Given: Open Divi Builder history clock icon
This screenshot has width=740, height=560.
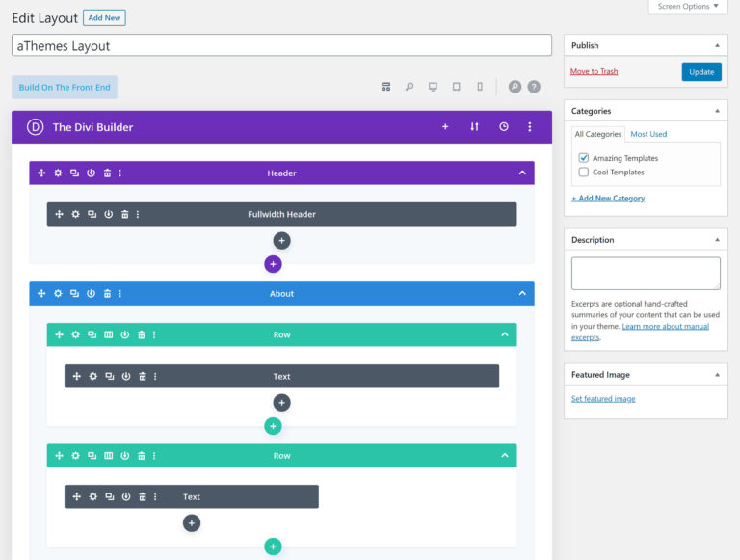Looking at the screenshot, I should 504,126.
